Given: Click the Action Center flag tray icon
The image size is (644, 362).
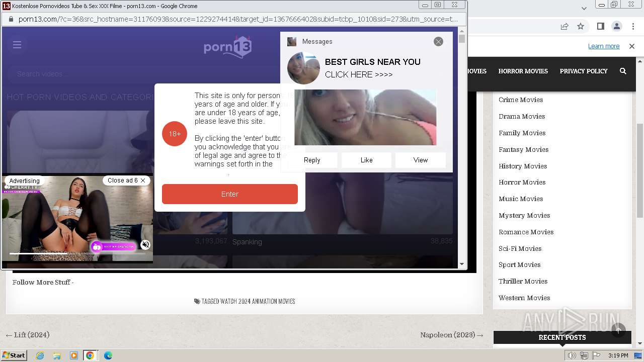Looking at the screenshot, I should 596,355.
